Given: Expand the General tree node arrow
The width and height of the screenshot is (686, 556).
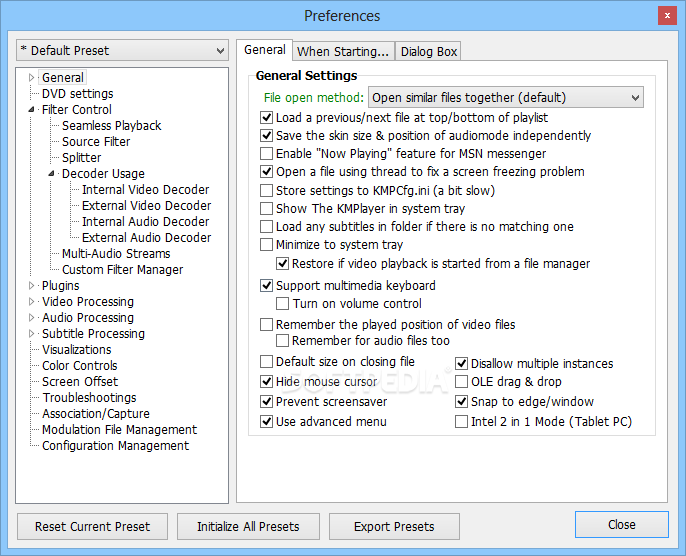Looking at the screenshot, I should pos(31,77).
